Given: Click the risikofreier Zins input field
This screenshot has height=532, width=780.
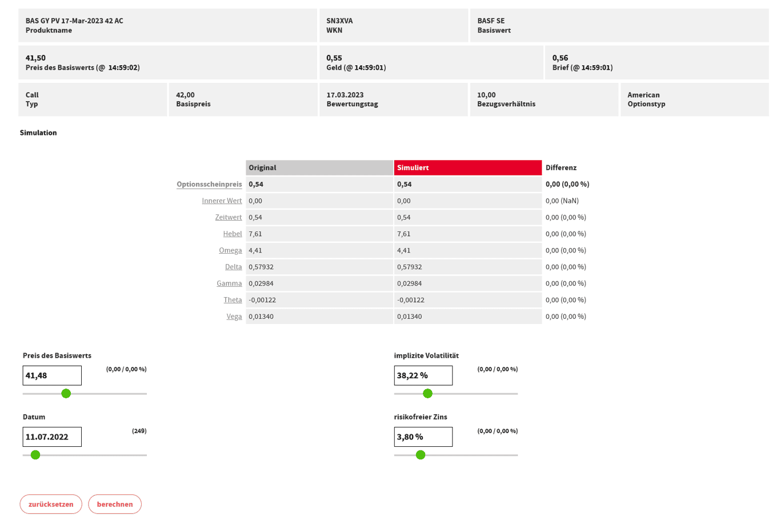Looking at the screenshot, I should 423,437.
